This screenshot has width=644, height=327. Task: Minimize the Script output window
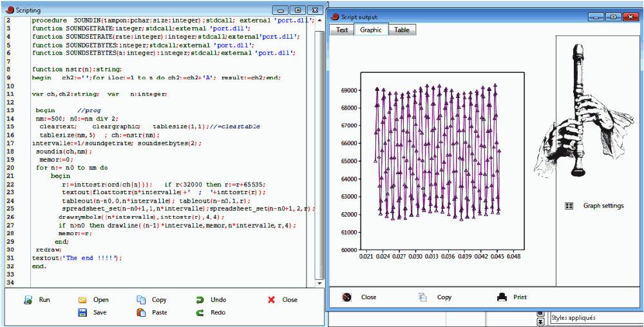pos(597,17)
